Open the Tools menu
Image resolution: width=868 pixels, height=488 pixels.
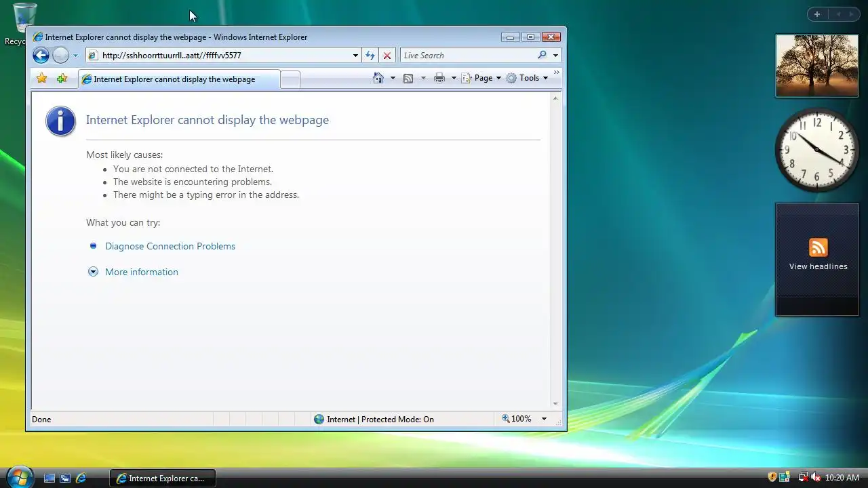click(x=527, y=78)
